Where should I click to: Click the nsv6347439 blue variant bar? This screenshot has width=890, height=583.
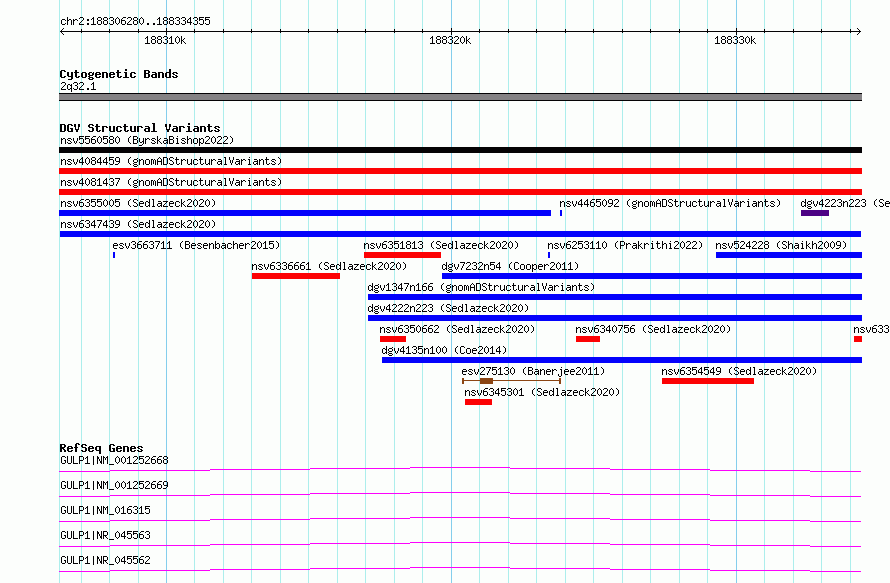460,234
